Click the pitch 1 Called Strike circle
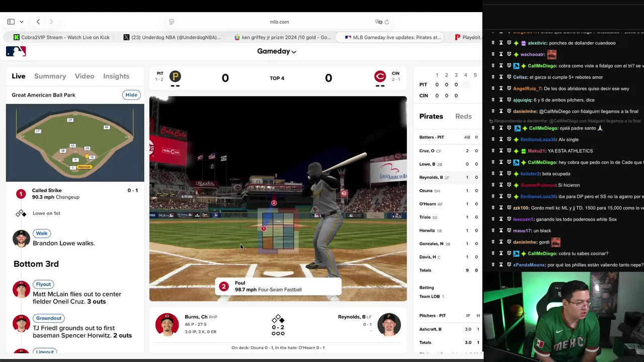 pos(21,194)
